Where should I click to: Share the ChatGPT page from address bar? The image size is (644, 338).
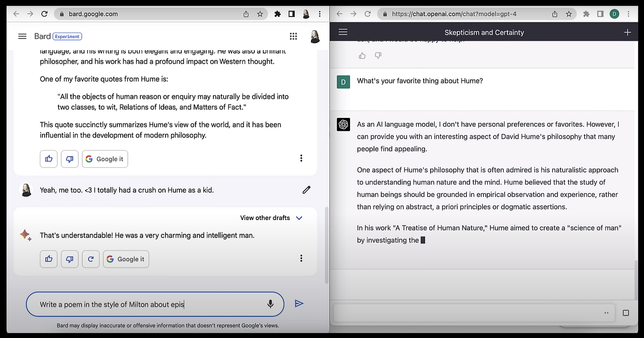[x=555, y=14]
